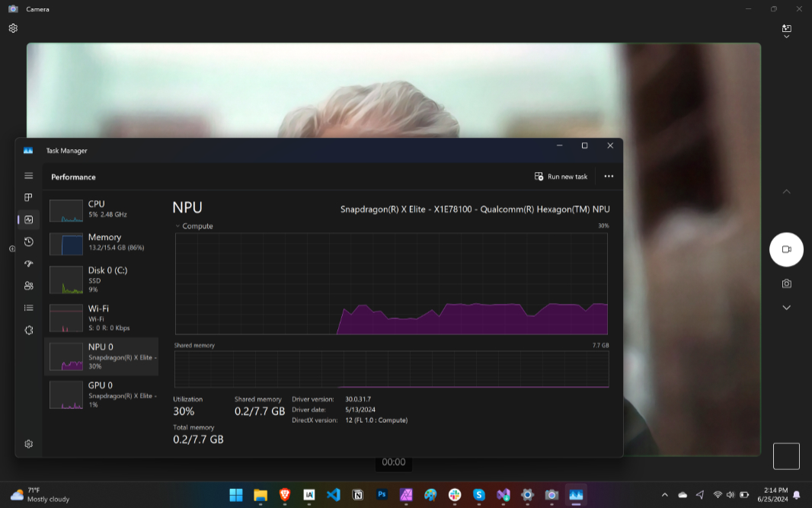Viewport: 812px width, 508px height.
Task: Open Task Manager settings gear
Action: [28, 444]
